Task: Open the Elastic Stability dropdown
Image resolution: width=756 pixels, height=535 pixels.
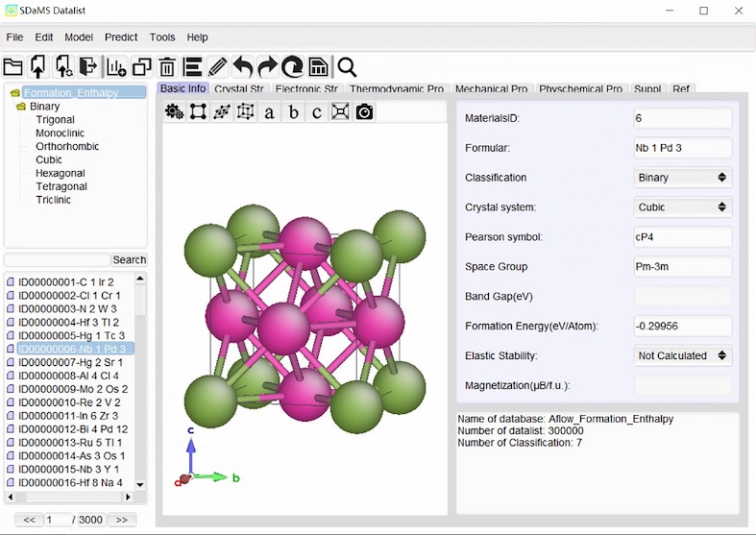Action: coord(683,355)
